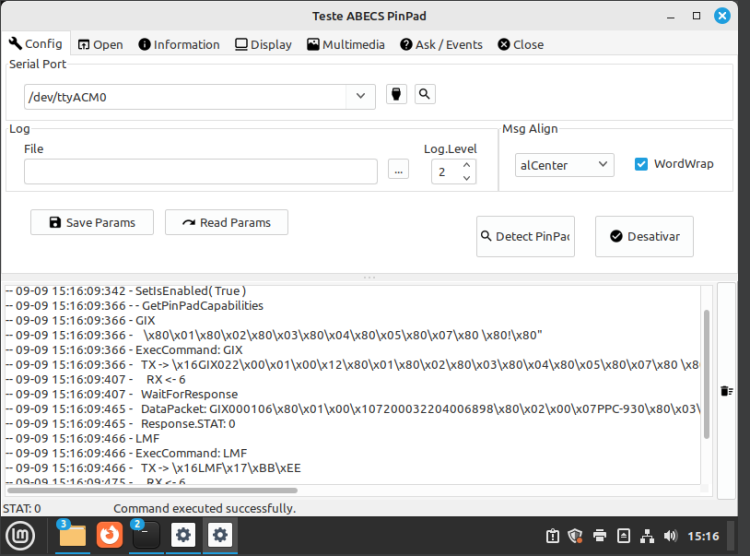Viewport: 750px width, 556px height.
Task: Click the 'GetPinPadCapabilities' log line
Action: (134, 305)
